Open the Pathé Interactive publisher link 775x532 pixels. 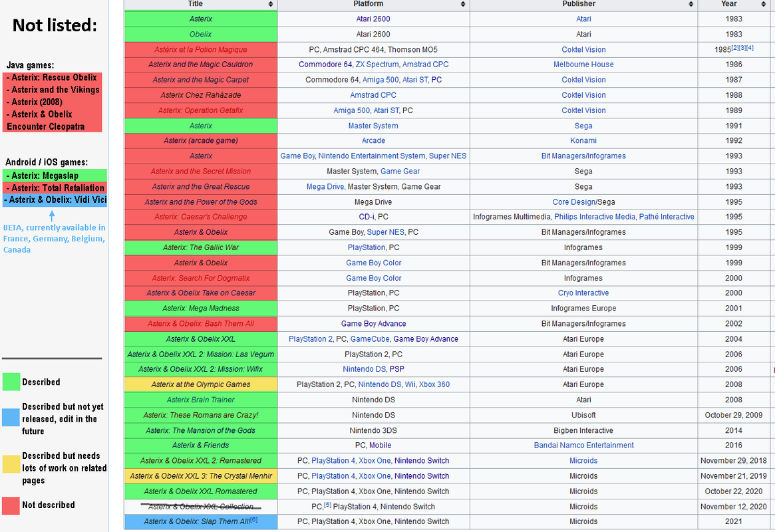click(667, 216)
